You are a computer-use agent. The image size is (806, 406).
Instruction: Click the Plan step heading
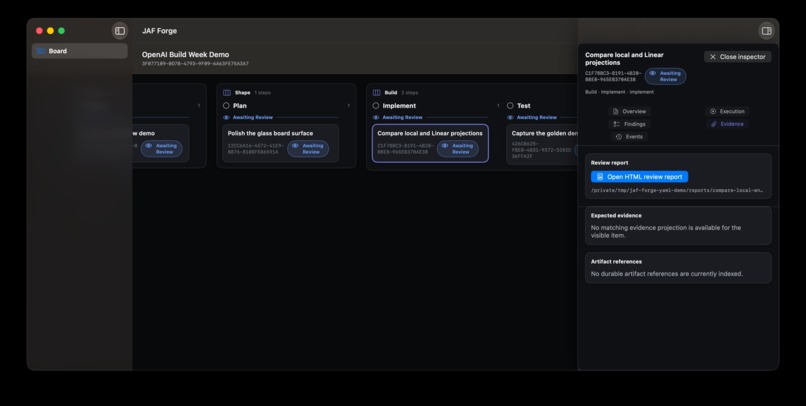point(240,105)
